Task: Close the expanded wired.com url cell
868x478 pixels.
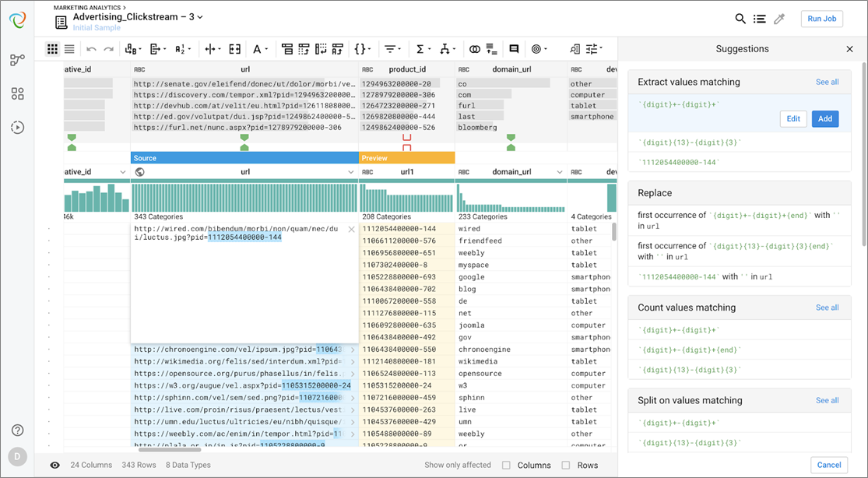Action: (x=351, y=230)
